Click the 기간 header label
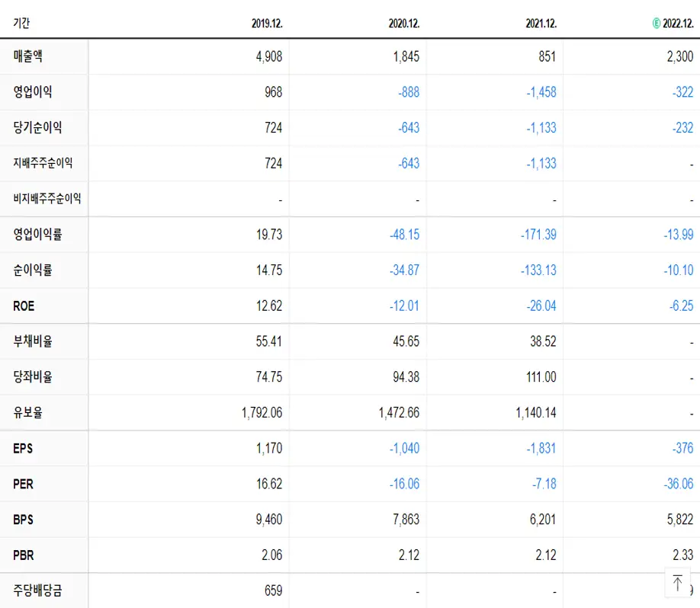 tap(21, 23)
